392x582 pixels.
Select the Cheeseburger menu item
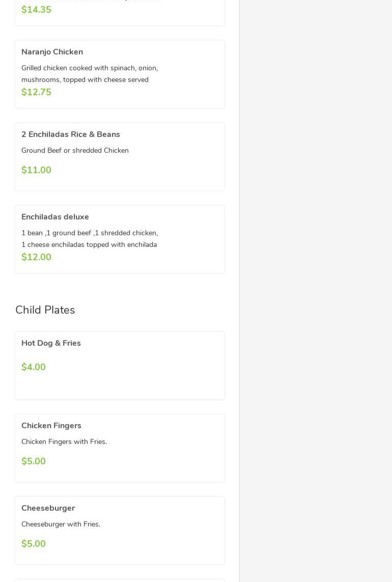(x=48, y=508)
